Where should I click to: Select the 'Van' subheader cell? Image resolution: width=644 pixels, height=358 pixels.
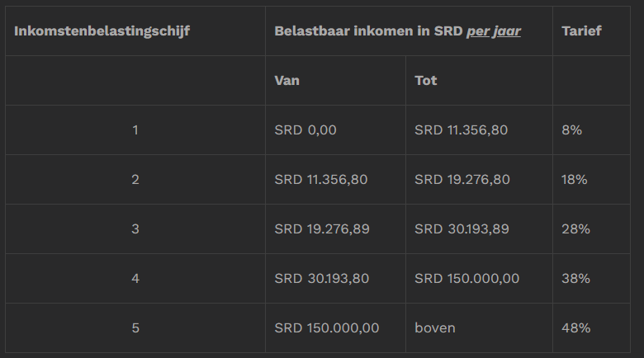point(287,81)
